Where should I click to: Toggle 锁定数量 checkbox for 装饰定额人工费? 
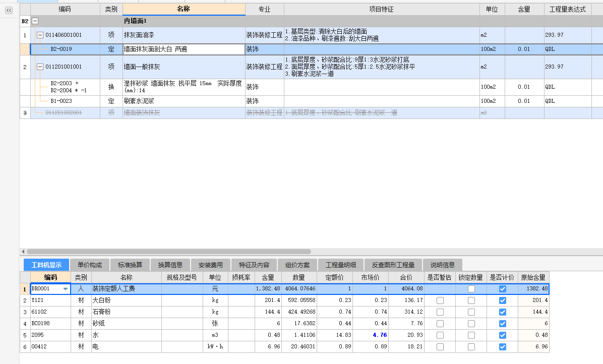coord(471,289)
